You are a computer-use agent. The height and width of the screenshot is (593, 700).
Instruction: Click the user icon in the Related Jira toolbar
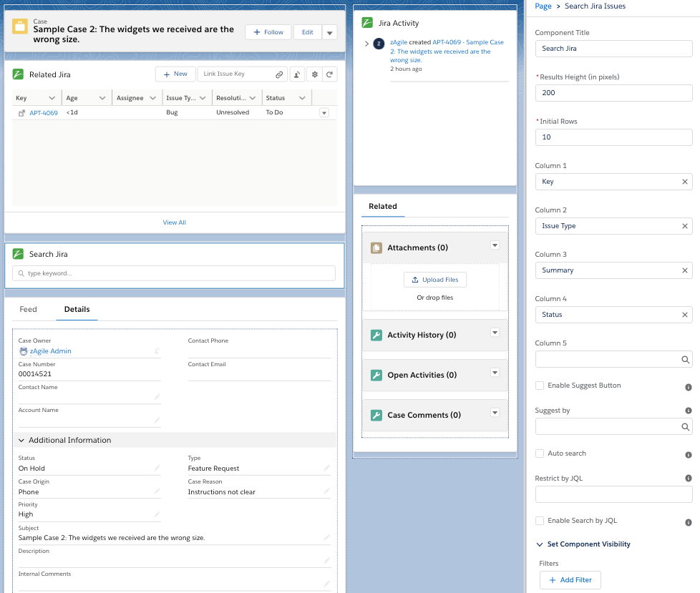(x=298, y=74)
